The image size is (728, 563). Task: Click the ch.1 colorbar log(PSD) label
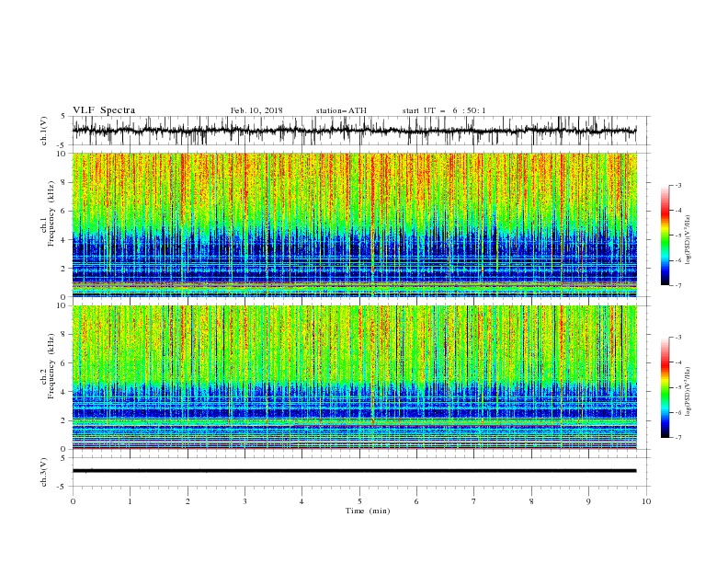pos(688,240)
